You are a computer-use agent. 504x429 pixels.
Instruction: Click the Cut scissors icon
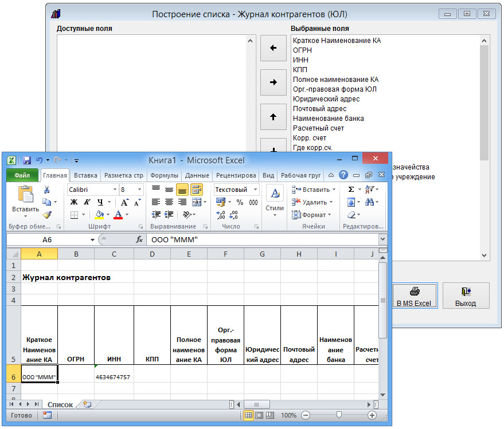tap(47, 190)
